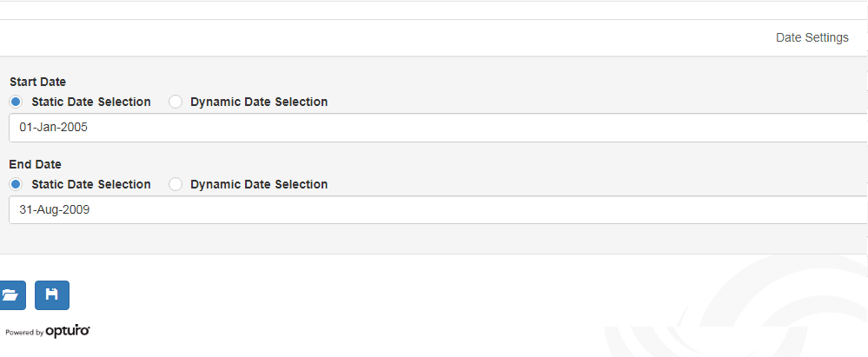The image size is (868, 357).
Task: Focus the 31-Aug-2009 end date field
Action: 438,210
